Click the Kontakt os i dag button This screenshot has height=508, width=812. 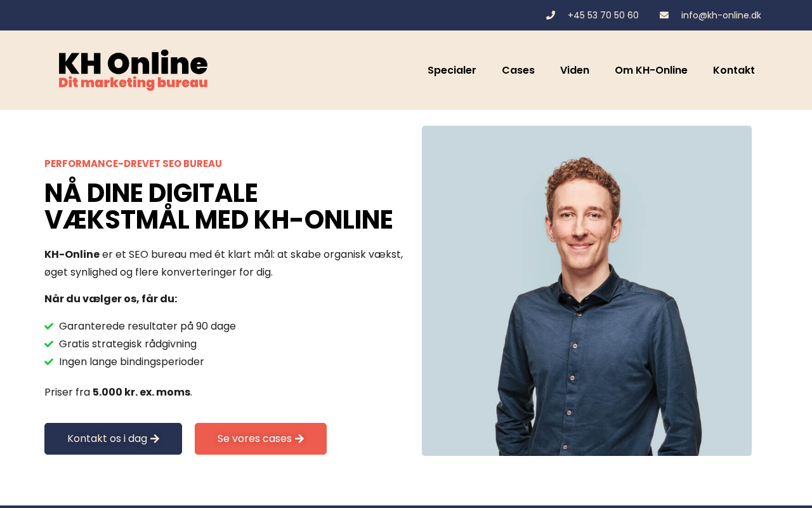[113, 439]
